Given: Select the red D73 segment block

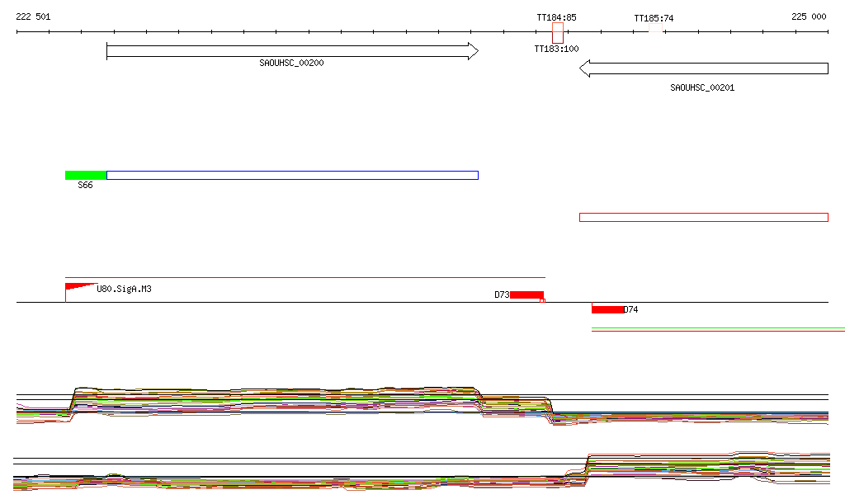Looking at the screenshot, I should click(x=526, y=294).
